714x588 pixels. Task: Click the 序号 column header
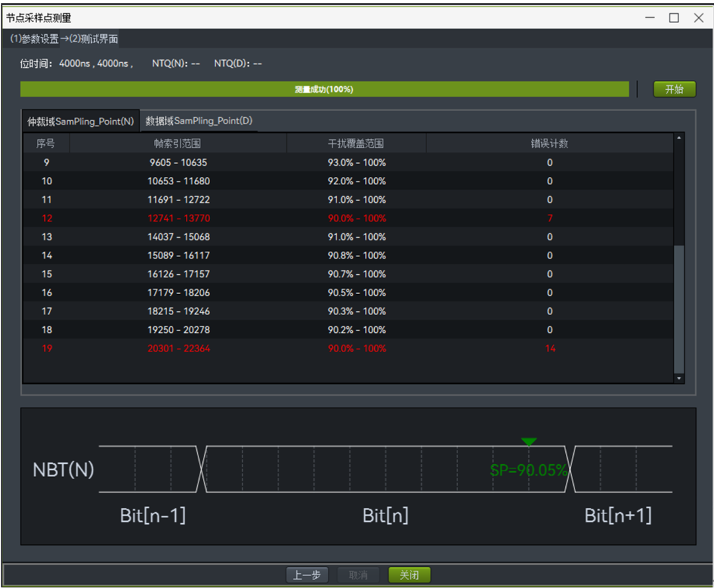[x=46, y=143]
